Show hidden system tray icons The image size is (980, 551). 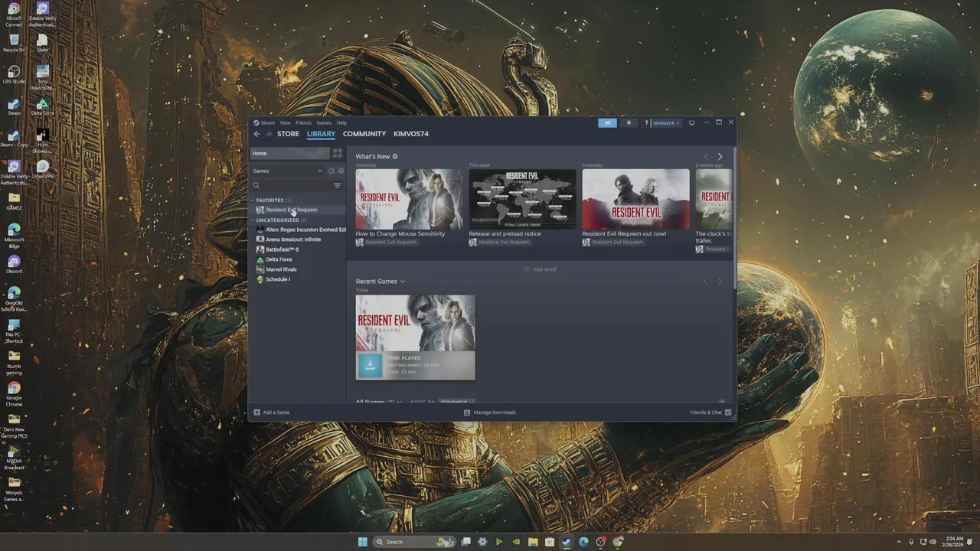pos(900,542)
